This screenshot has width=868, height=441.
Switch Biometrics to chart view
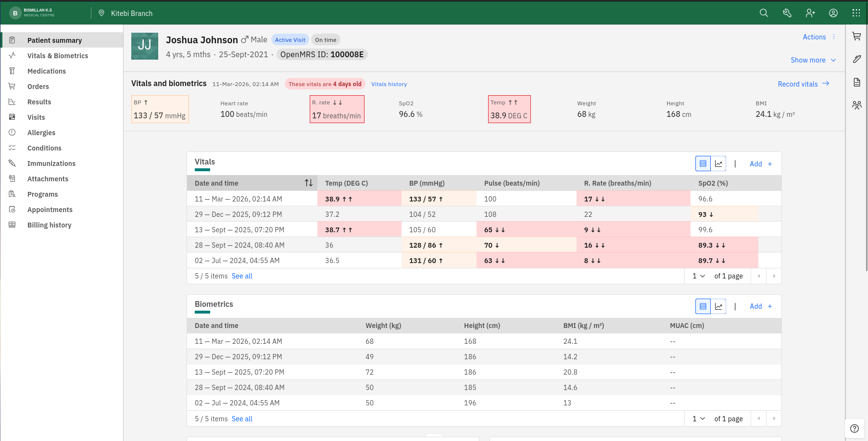coord(718,306)
